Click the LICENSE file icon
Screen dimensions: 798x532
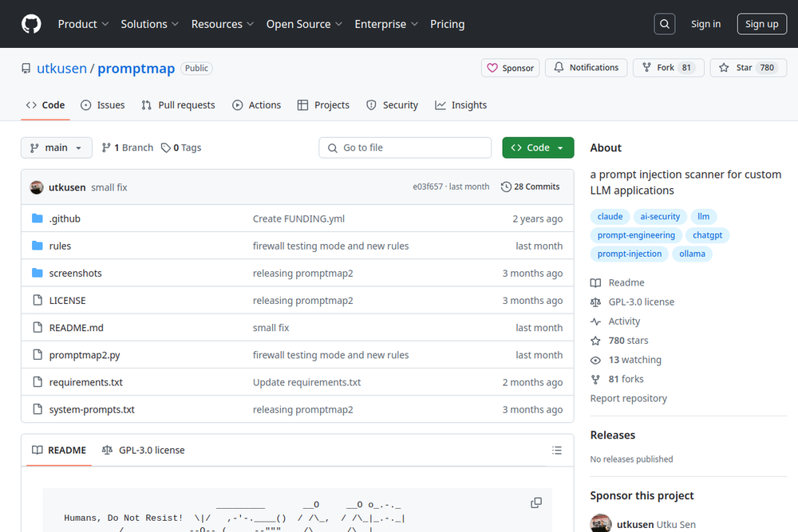[x=38, y=300]
